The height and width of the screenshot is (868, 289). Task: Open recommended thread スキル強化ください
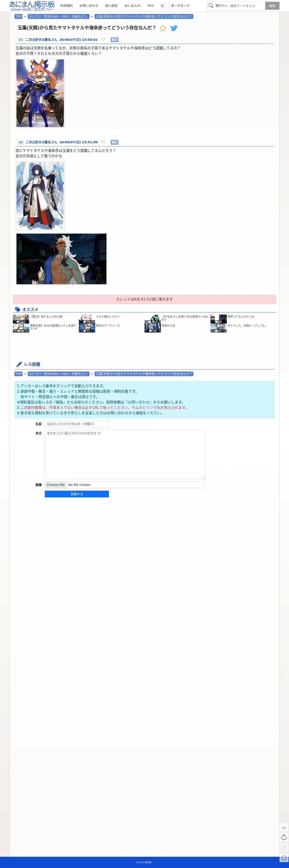coord(108,316)
